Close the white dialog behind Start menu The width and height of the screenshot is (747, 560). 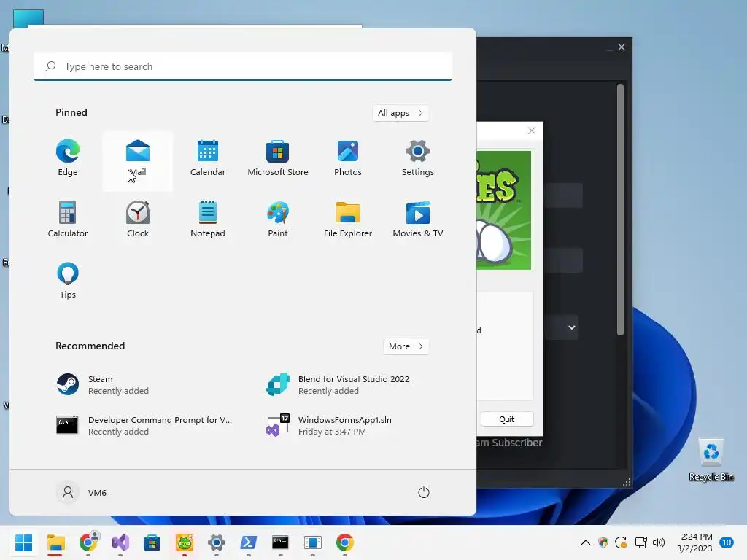point(532,131)
